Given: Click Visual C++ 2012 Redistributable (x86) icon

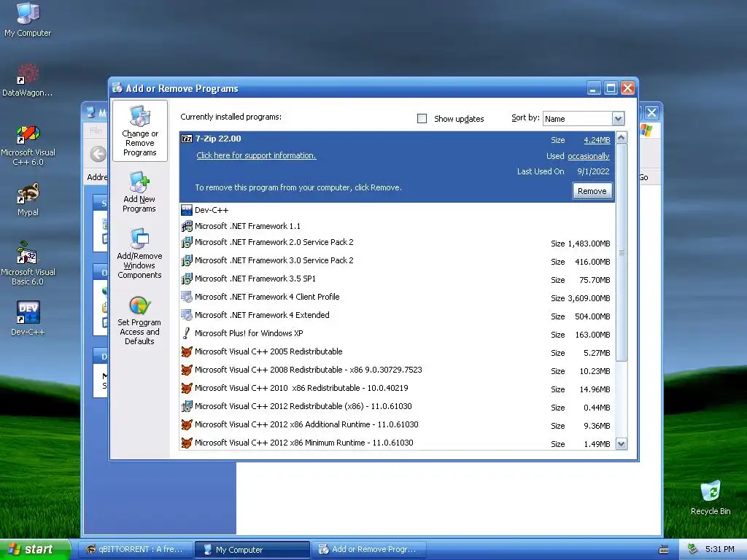Looking at the screenshot, I should tap(187, 406).
